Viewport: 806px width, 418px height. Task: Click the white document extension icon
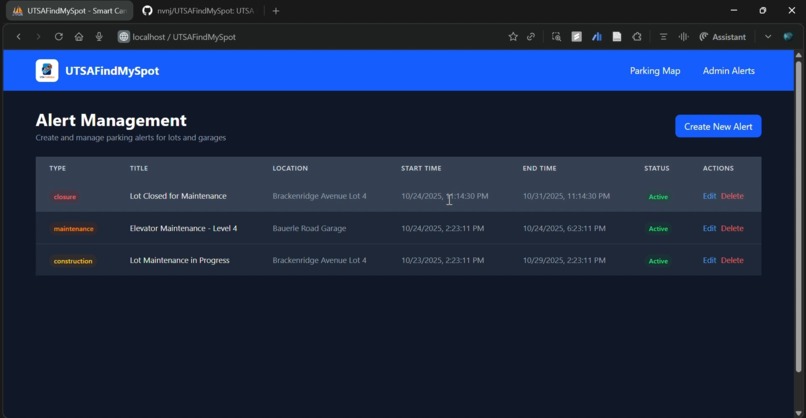(x=617, y=37)
